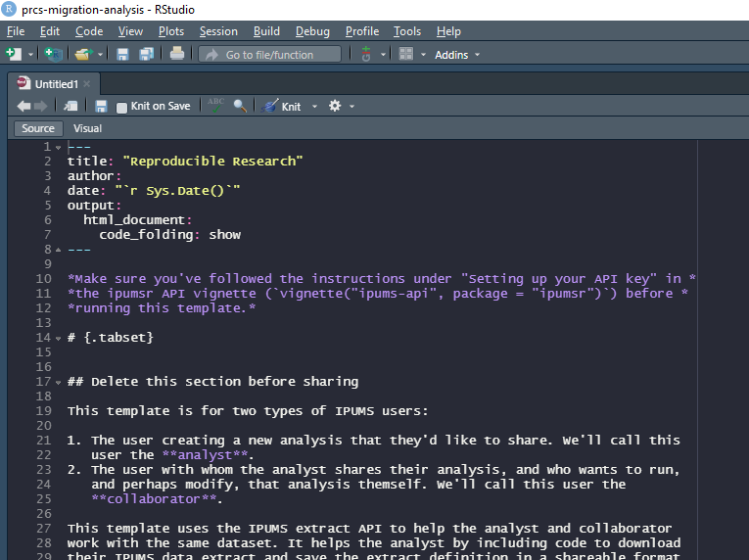Expand the Knit options dropdown arrow
The image size is (749, 560).
(x=314, y=107)
